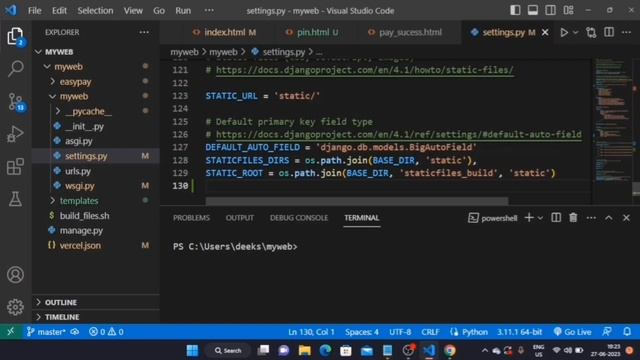Split the terminal panel
The width and height of the screenshot is (640, 360).
556,218
